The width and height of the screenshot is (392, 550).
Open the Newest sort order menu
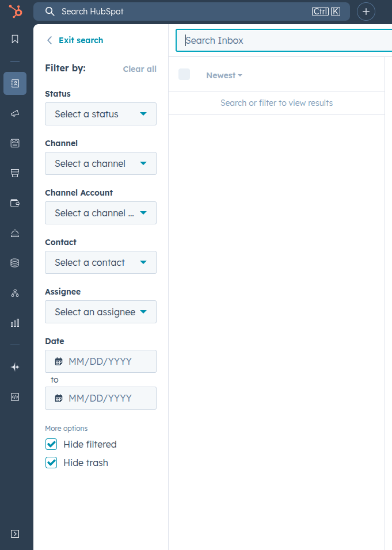click(x=223, y=75)
